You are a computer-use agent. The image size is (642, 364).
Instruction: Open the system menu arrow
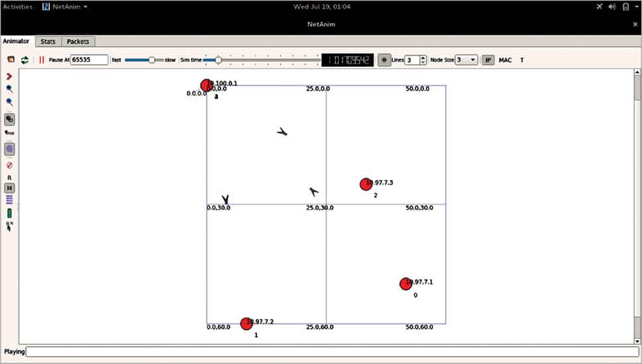tap(636, 7)
